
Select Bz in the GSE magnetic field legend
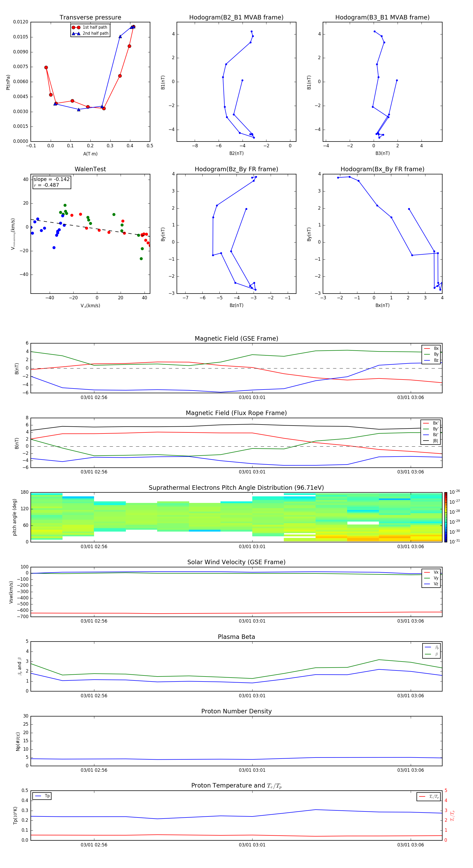tap(431, 361)
